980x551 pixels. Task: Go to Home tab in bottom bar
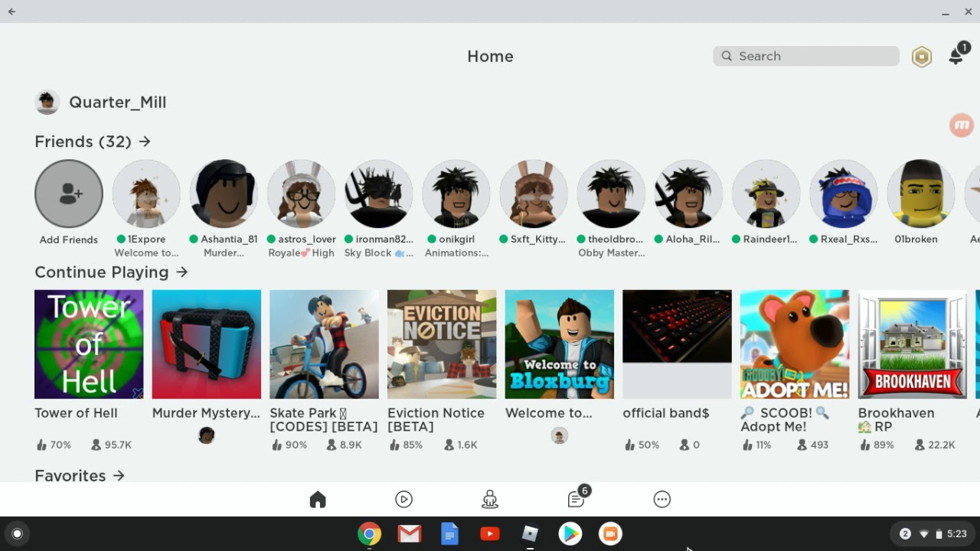318,500
